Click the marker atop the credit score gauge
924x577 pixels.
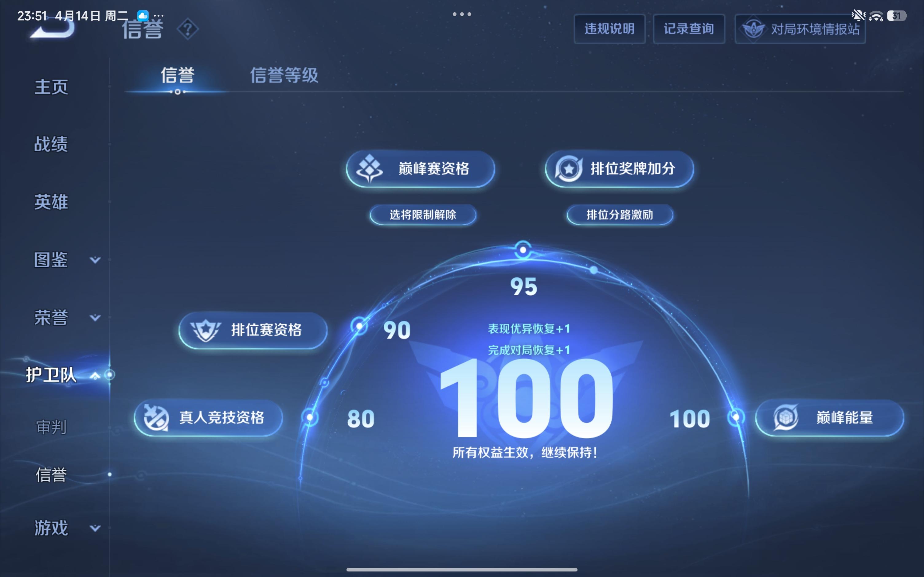[523, 249]
